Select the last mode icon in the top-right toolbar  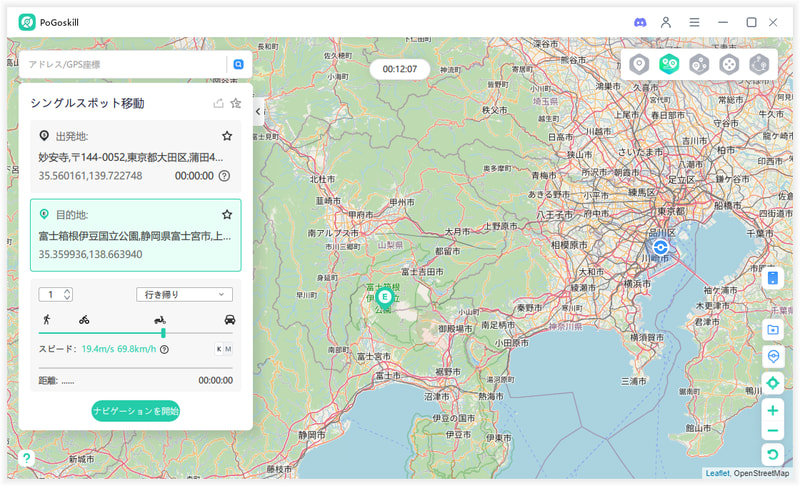(759, 65)
